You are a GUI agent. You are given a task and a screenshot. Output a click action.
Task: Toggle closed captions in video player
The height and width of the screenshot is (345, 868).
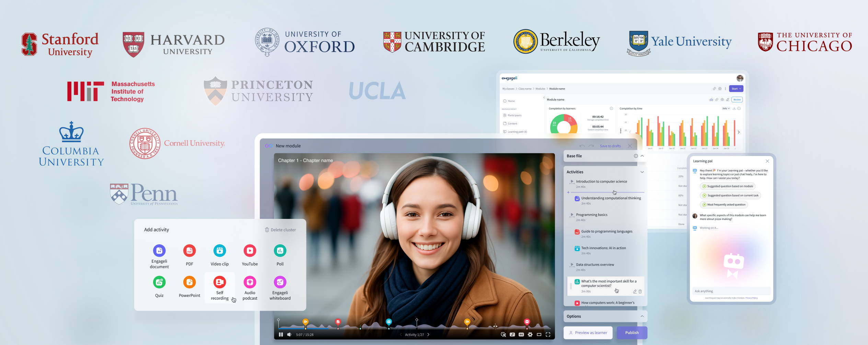pyautogui.click(x=521, y=335)
